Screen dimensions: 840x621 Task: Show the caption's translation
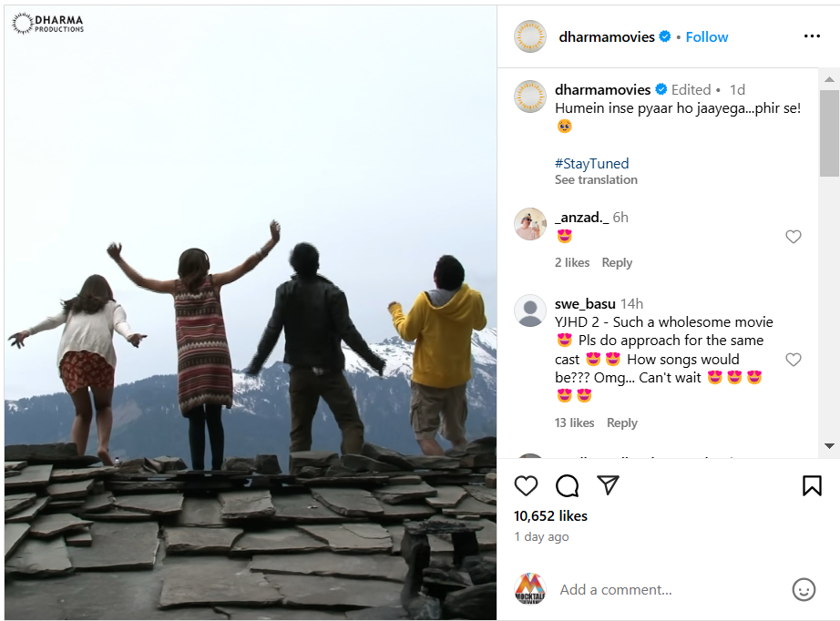point(596,180)
